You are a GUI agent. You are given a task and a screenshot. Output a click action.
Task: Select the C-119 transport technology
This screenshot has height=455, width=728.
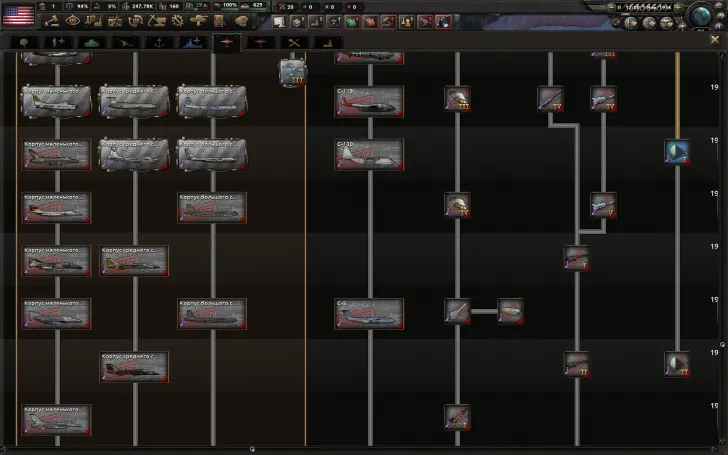coord(369,101)
